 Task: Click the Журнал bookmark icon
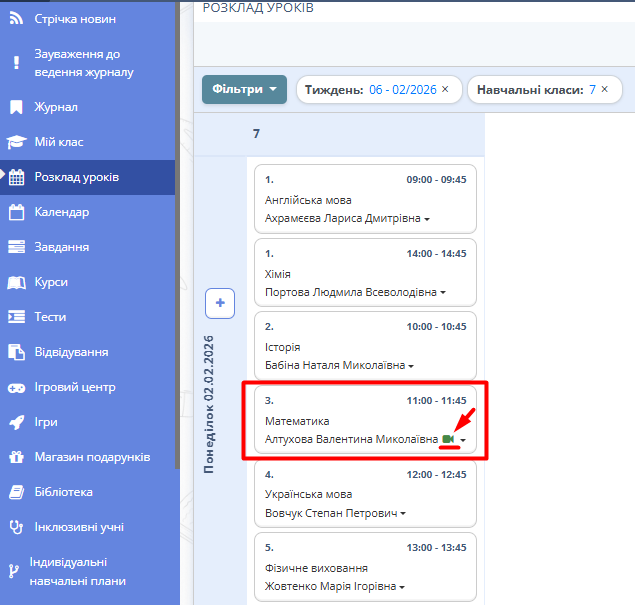point(16,107)
